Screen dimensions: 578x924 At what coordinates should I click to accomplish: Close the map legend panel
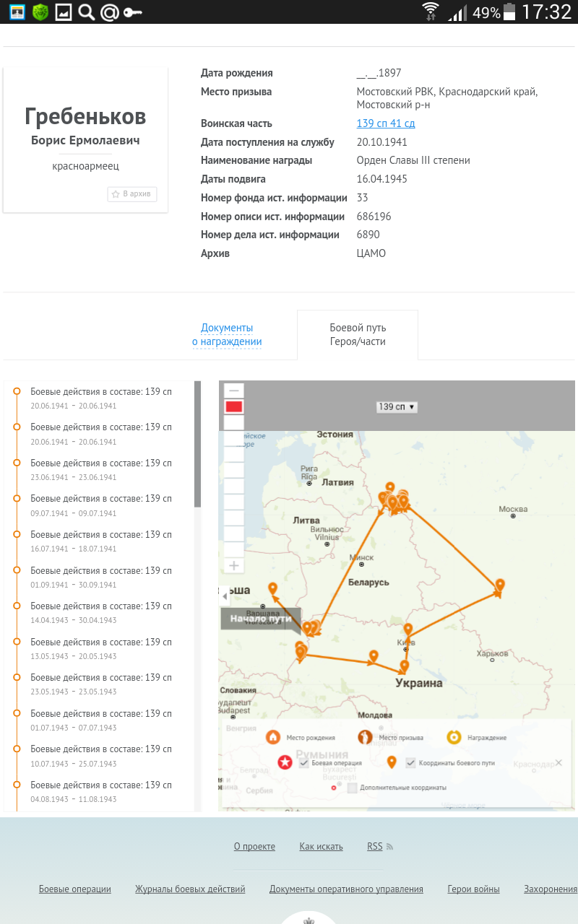[558, 762]
